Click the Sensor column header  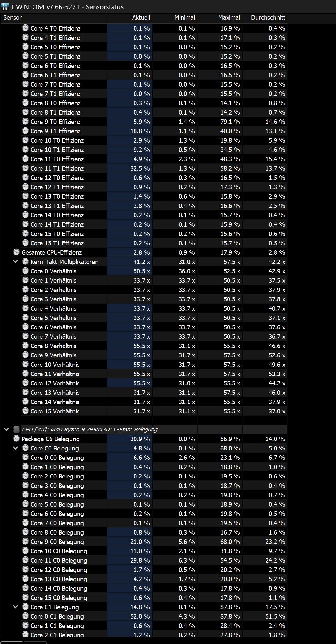coord(53,18)
